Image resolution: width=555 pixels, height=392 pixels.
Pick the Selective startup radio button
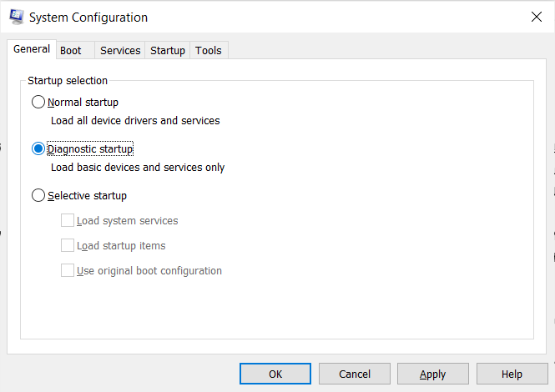(38, 196)
